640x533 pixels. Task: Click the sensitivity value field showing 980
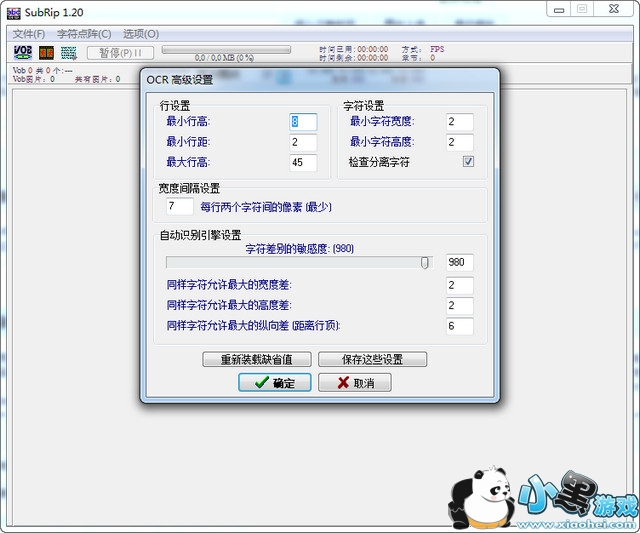pyautogui.click(x=459, y=263)
